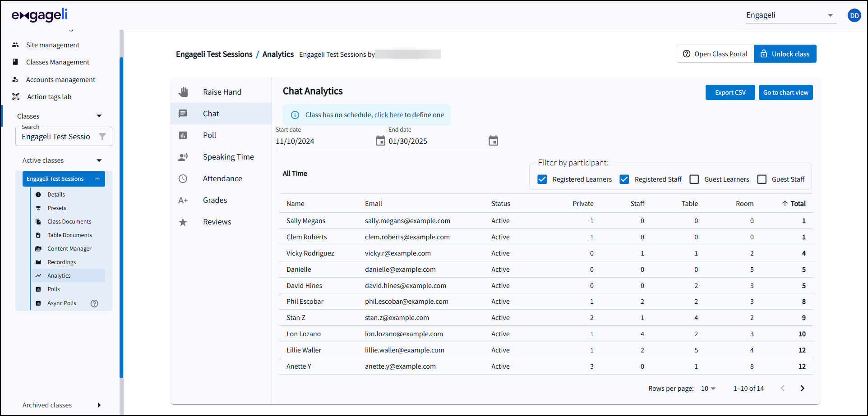Viewport: 868px width, 416px height.
Task: Click the 'click here' schedule link
Action: click(388, 115)
